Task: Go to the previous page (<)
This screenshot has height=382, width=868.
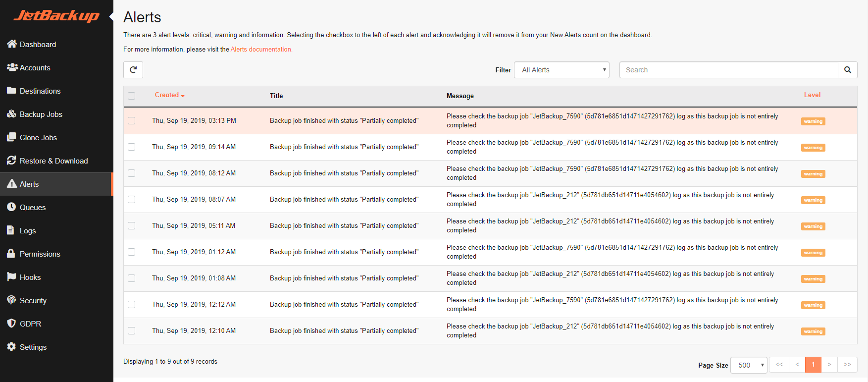Action: tap(797, 365)
